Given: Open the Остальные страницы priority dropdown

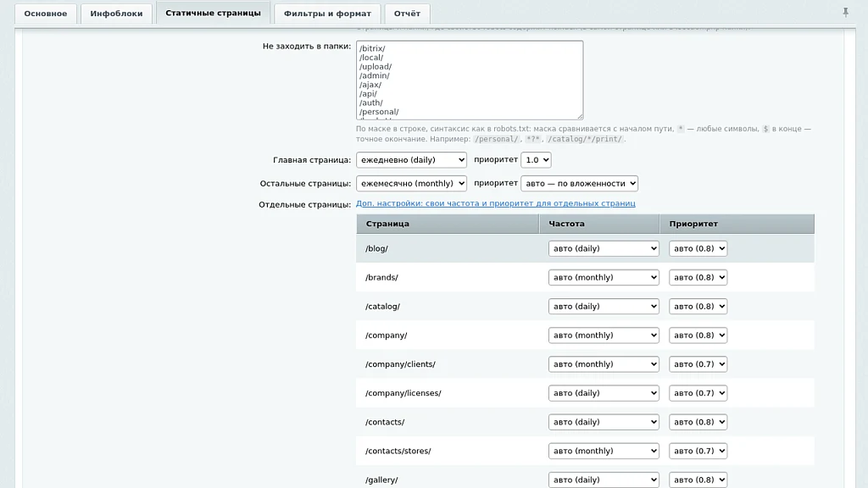Looking at the screenshot, I should (x=579, y=183).
